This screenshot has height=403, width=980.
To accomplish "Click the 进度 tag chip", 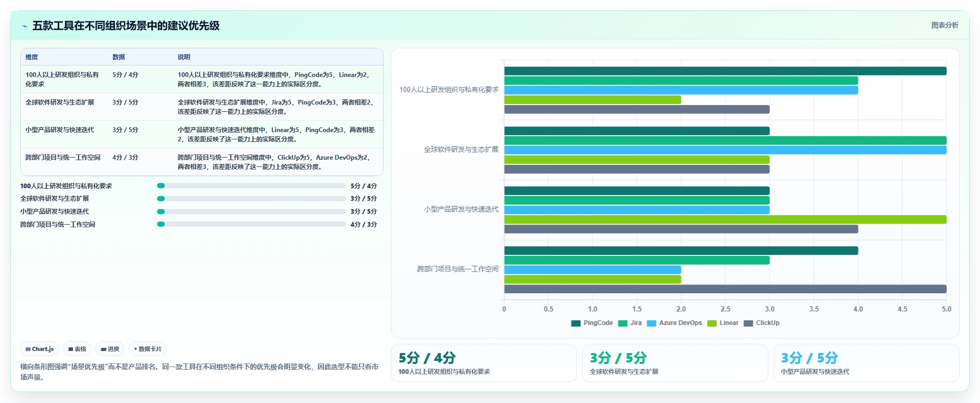I will [x=110, y=349].
